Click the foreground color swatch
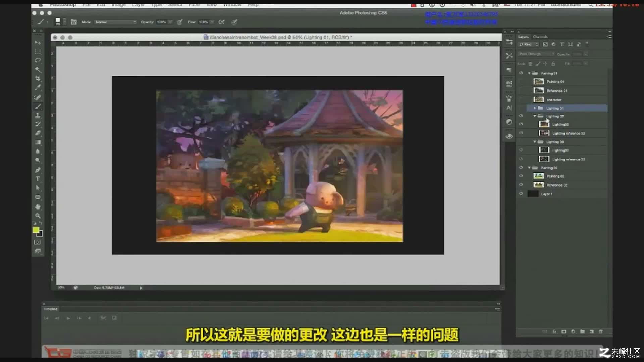 [x=36, y=230]
